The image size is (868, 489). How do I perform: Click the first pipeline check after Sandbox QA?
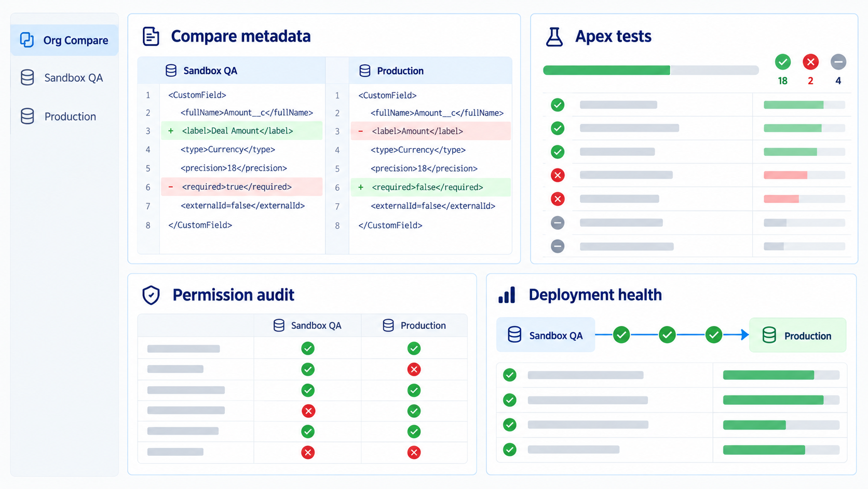point(621,335)
